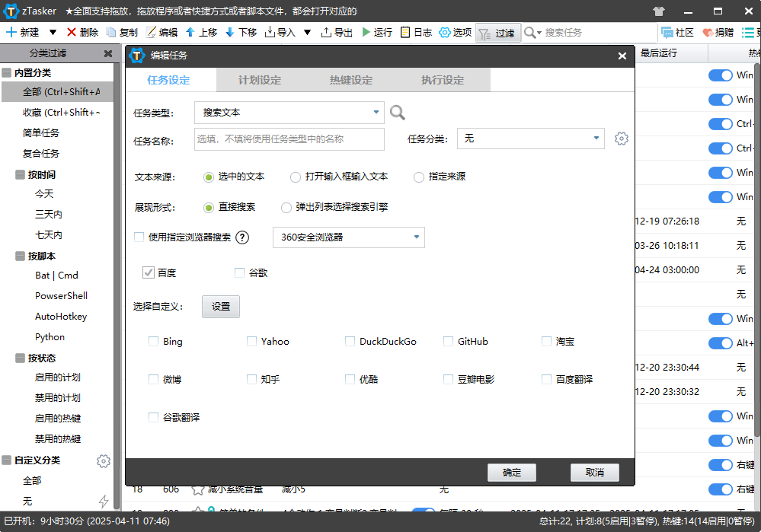This screenshot has width=761, height=532.
Task: Enable the Bing checkbox
Action: coord(153,341)
